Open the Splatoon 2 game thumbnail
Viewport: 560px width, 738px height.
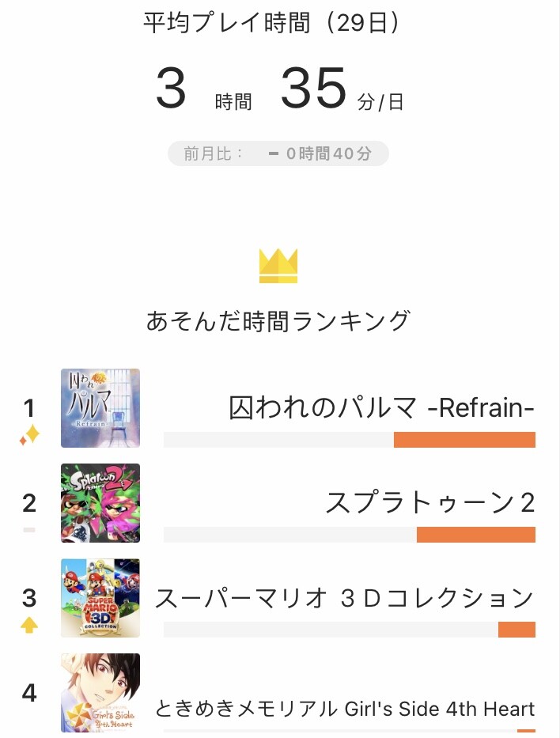pos(100,503)
